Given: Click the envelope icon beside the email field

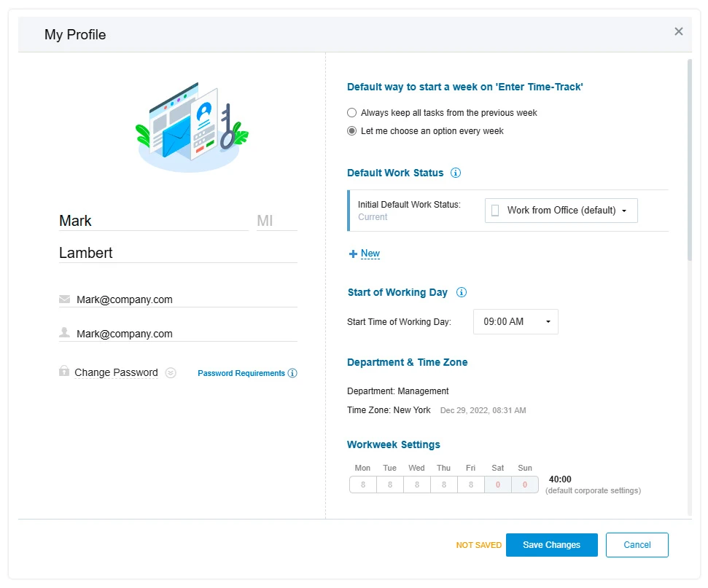Looking at the screenshot, I should (65, 299).
